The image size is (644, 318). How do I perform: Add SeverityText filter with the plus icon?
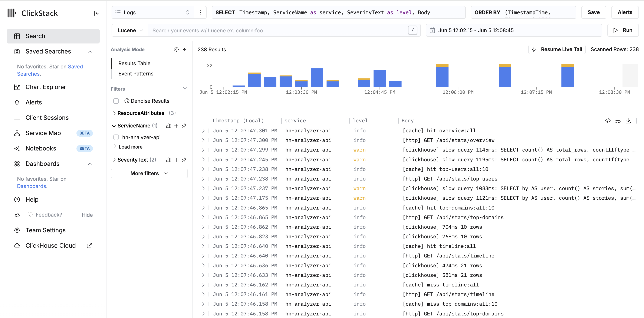click(x=176, y=160)
